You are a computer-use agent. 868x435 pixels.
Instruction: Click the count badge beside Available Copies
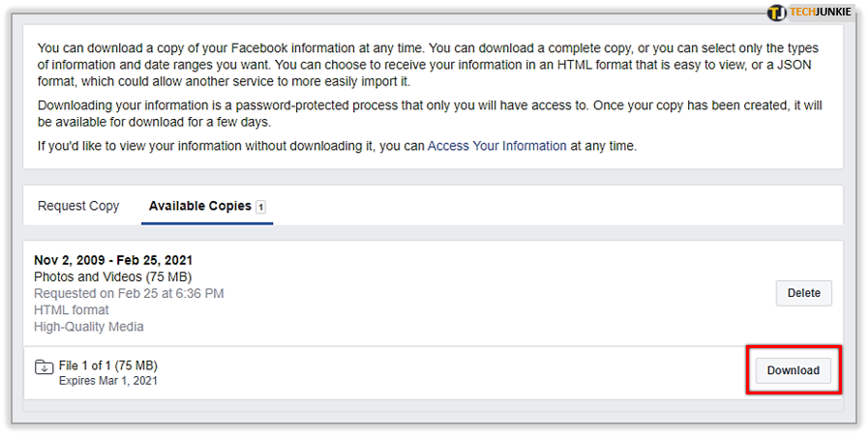tap(261, 207)
